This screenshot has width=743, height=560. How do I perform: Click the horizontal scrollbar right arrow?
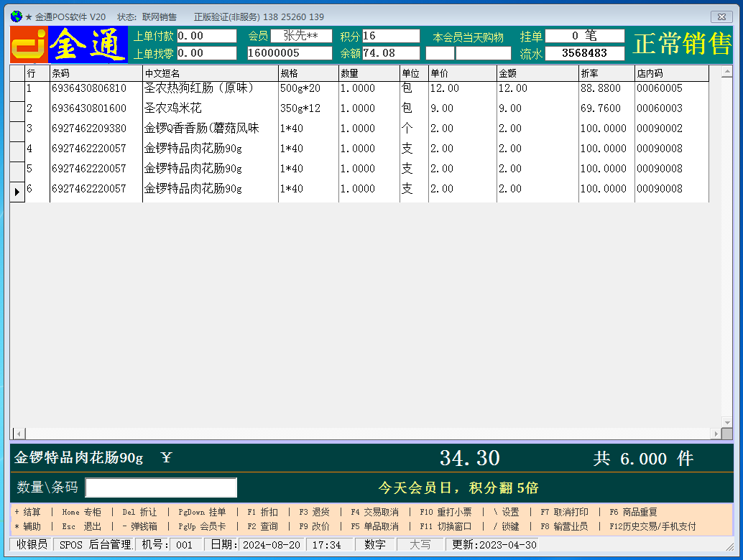click(716, 433)
